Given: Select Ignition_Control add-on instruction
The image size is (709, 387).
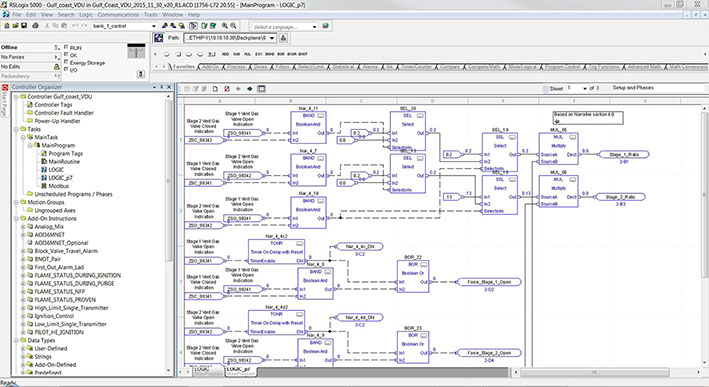Looking at the screenshot, I should (54, 316).
